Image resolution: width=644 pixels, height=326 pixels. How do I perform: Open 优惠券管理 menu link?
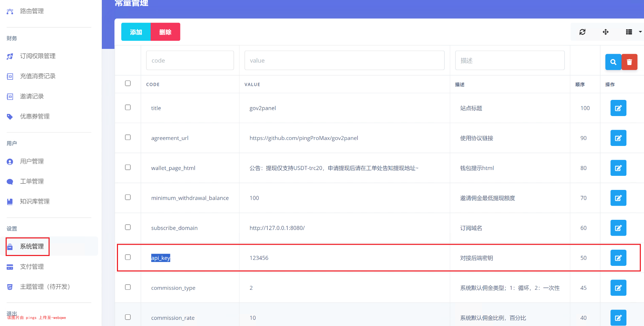(x=35, y=116)
